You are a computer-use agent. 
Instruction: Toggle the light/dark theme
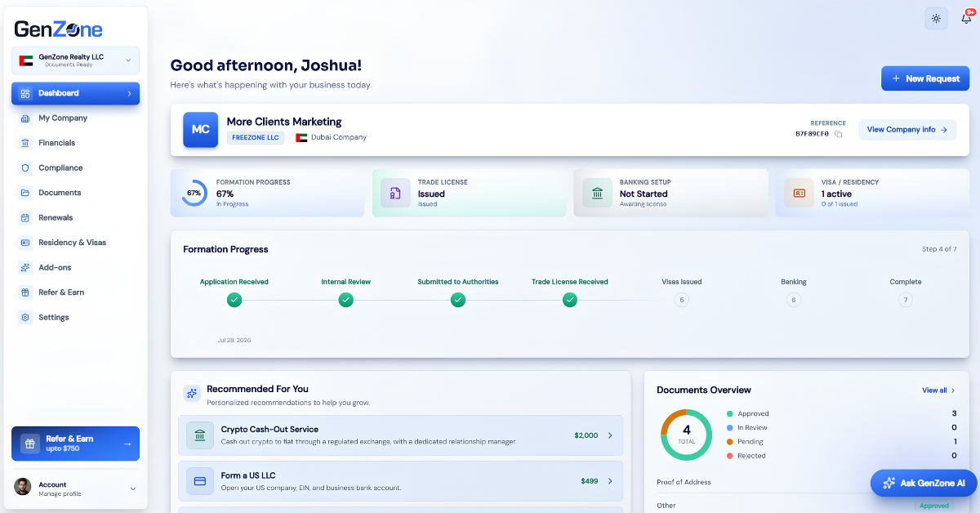(936, 19)
